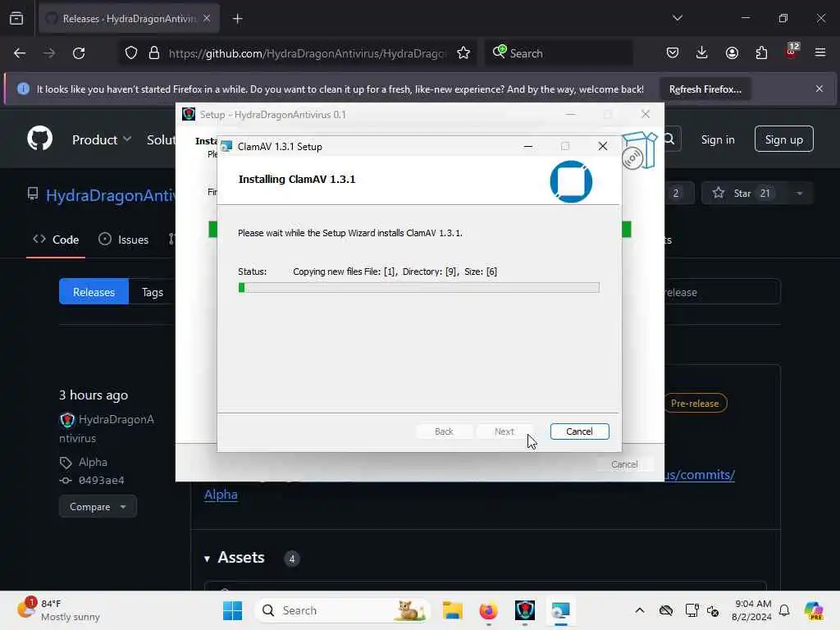The width and height of the screenshot is (840, 630).
Task: Cancel the ClamAV 1.3.1 installation
Action: click(x=579, y=431)
